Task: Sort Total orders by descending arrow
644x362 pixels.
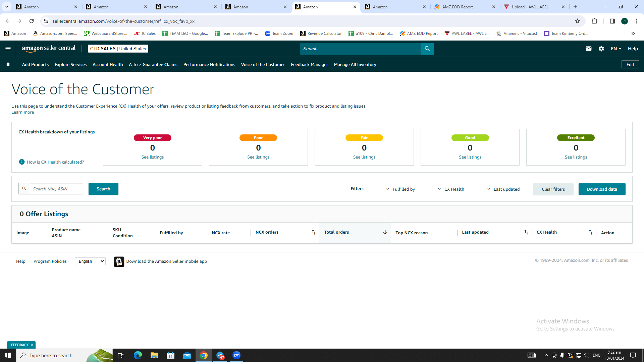Action: [385, 232]
